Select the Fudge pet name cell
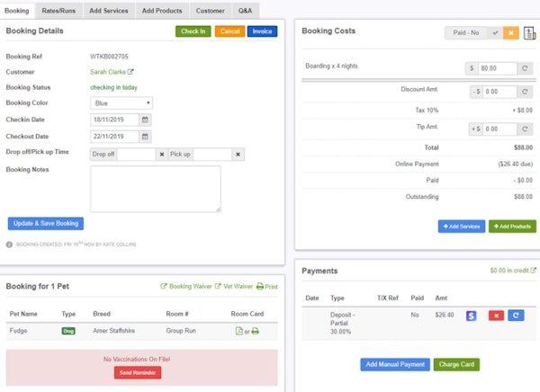 [18, 331]
